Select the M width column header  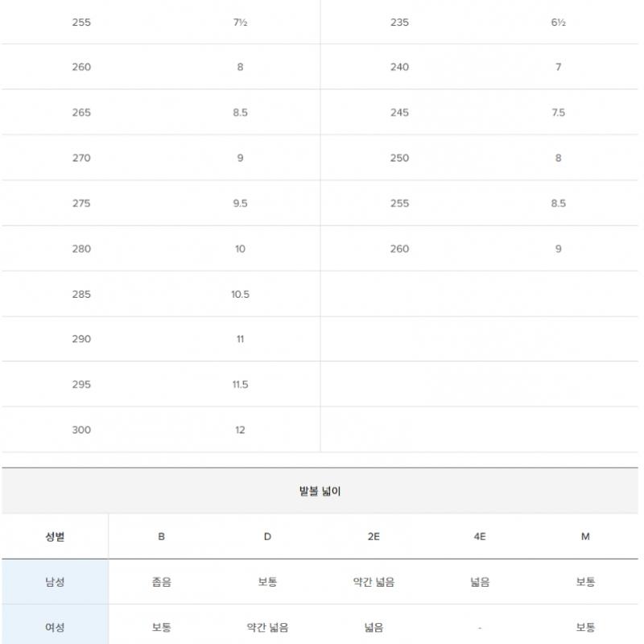(585, 536)
